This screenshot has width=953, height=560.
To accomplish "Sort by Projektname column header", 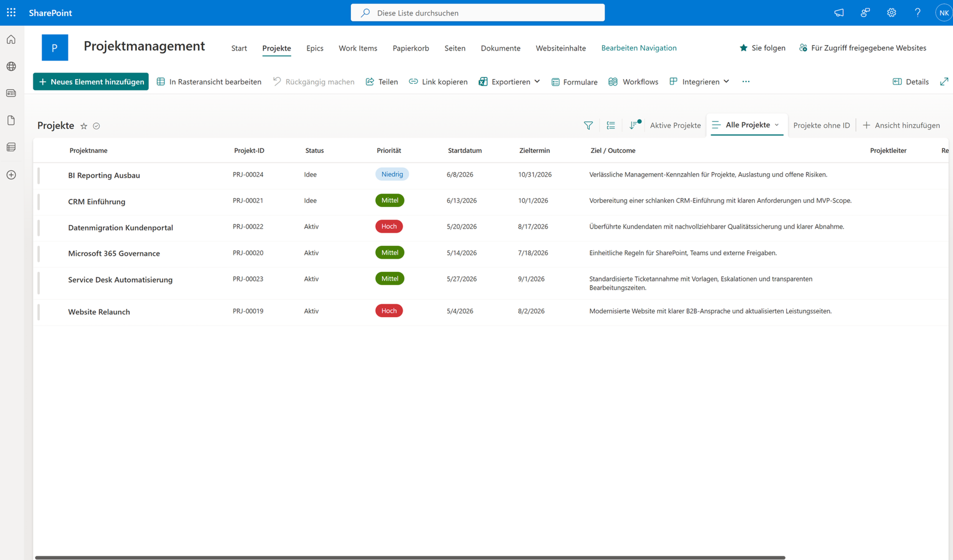I will coord(88,151).
